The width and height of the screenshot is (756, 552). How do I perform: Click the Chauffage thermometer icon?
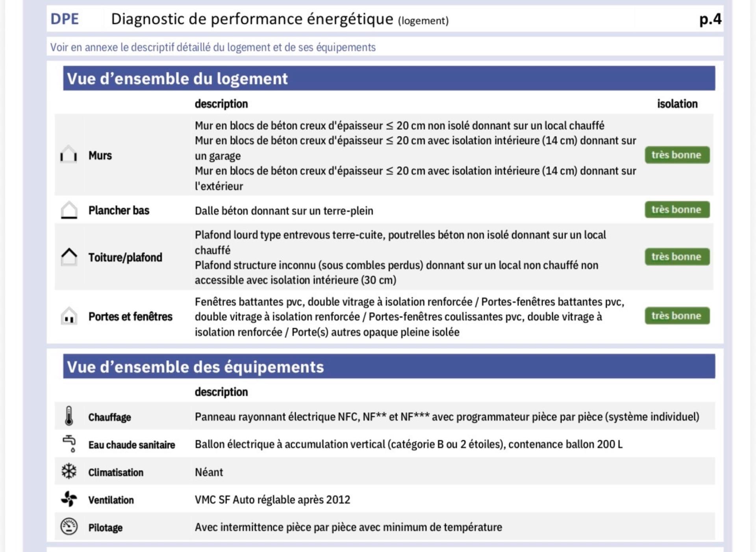point(69,416)
